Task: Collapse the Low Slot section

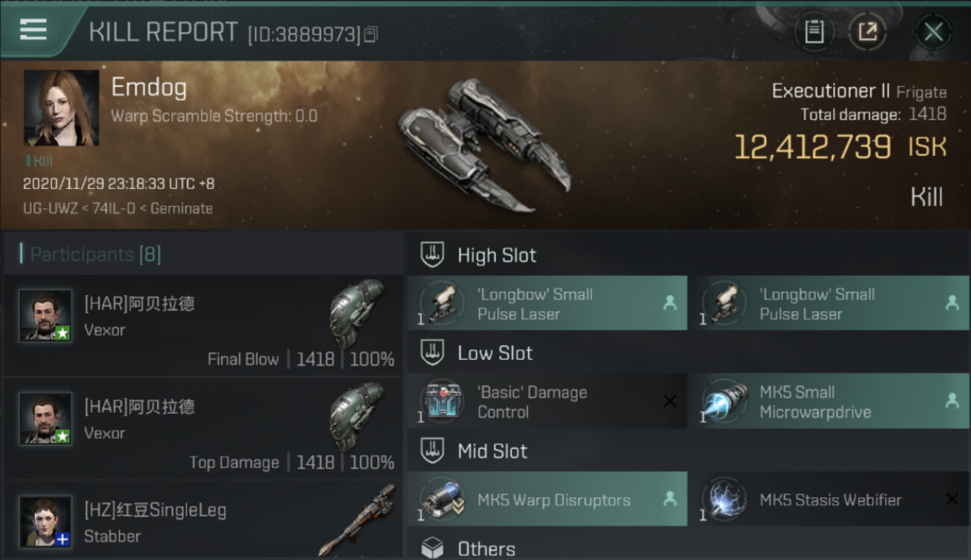Action: click(x=494, y=353)
